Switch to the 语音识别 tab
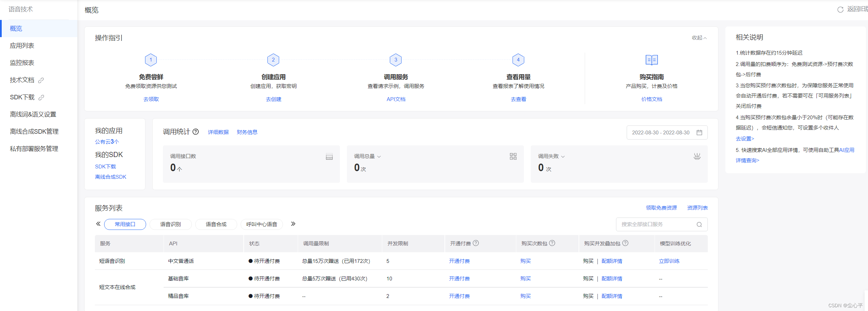 pos(171,224)
